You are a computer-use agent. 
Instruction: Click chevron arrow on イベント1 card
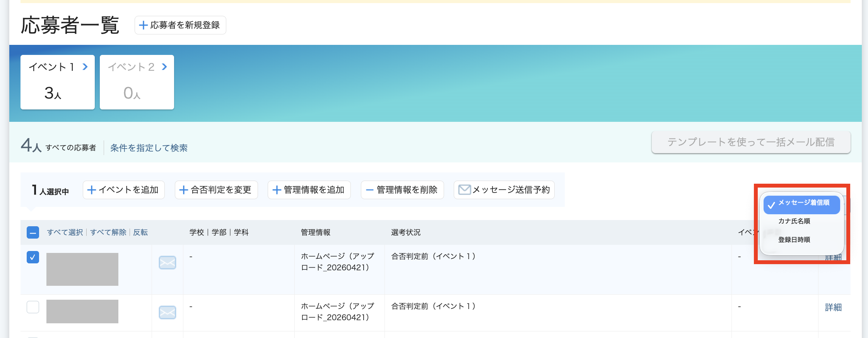tap(85, 67)
